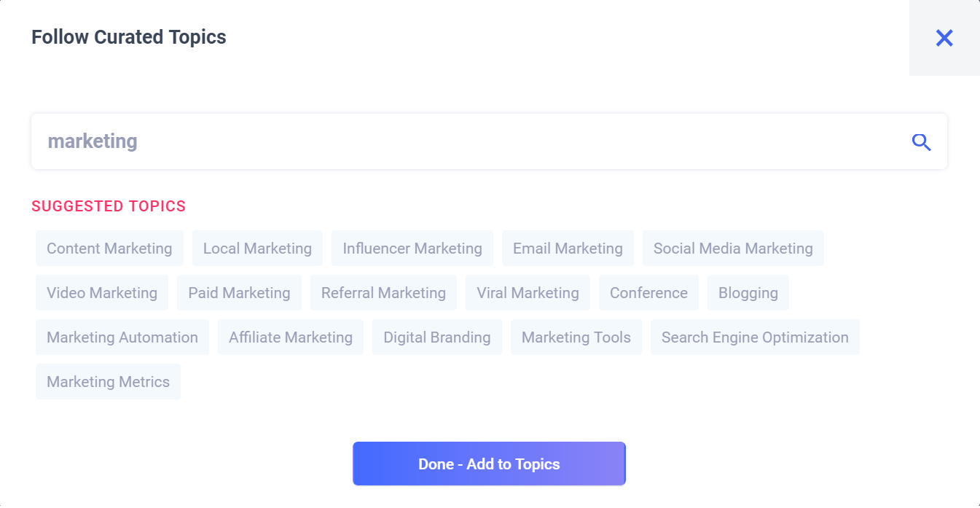Screen dimensions: 980x508
Task: Focus the marketing search field
Action: (x=489, y=141)
